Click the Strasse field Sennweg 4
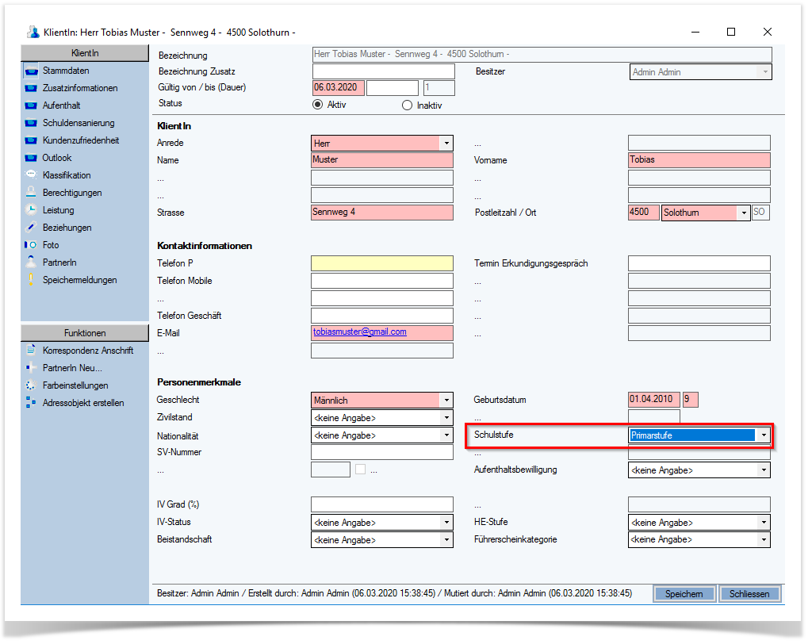This screenshot has width=812, height=644. pos(381,213)
